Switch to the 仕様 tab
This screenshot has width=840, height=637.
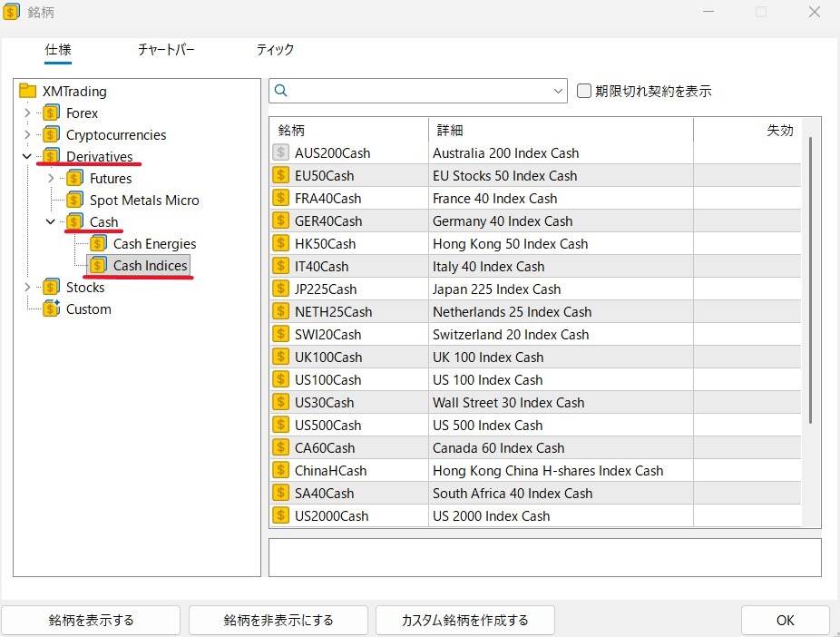[x=58, y=50]
